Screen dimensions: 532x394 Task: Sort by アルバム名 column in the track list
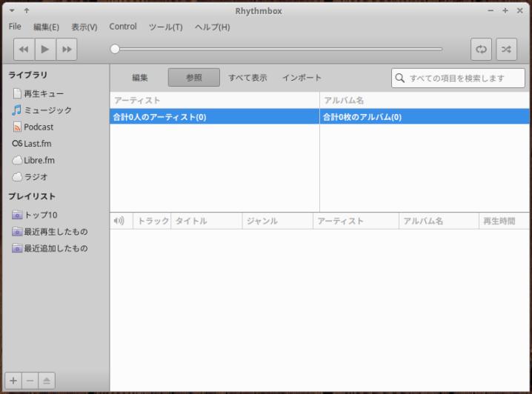click(439, 221)
